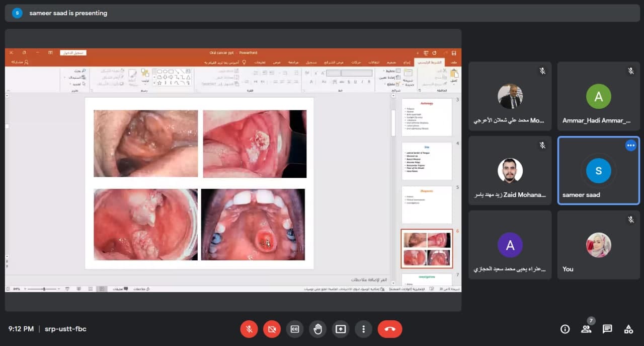Open the meeting details info icon

pyautogui.click(x=565, y=329)
